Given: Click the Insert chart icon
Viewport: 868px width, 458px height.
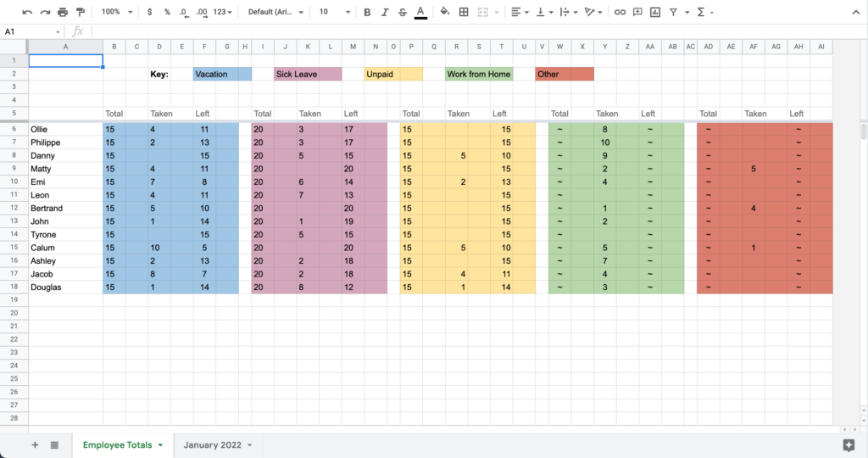Looking at the screenshot, I should point(655,13).
